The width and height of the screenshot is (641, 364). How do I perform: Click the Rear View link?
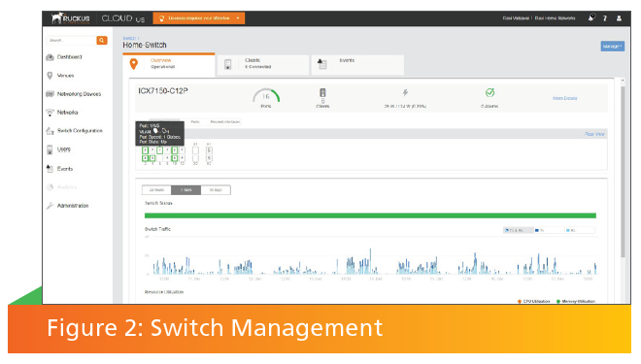pyautogui.click(x=594, y=134)
